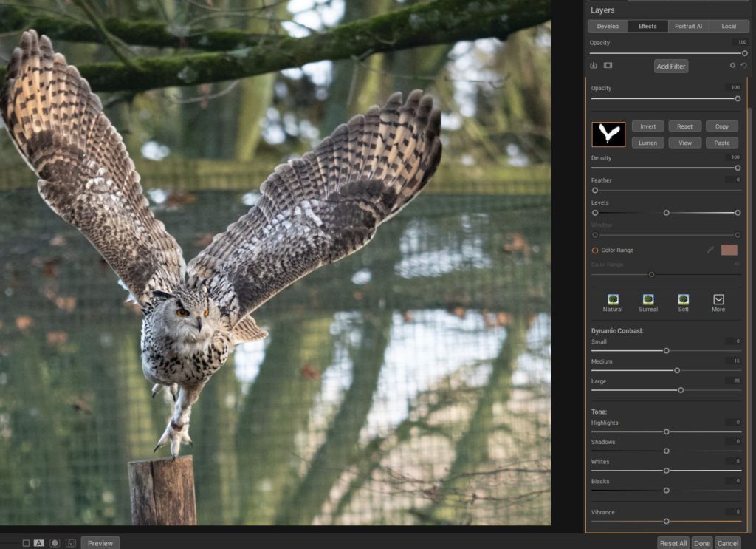Toggle the checkmark icon in bottom toolbar
The image size is (756, 549).
(71, 542)
